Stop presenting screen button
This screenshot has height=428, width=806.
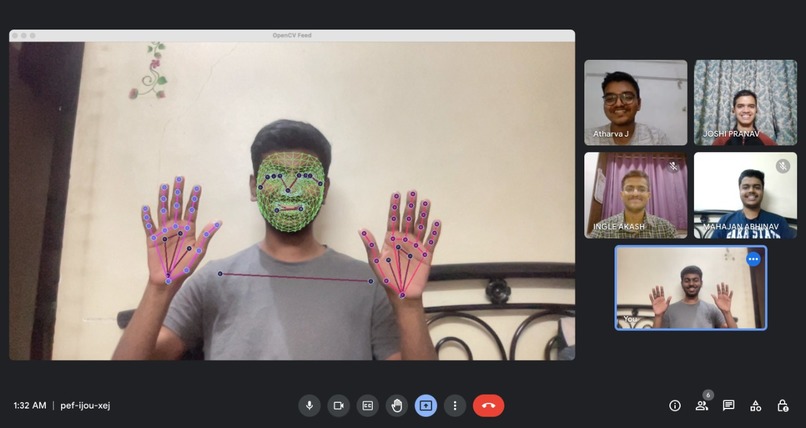[x=426, y=405]
